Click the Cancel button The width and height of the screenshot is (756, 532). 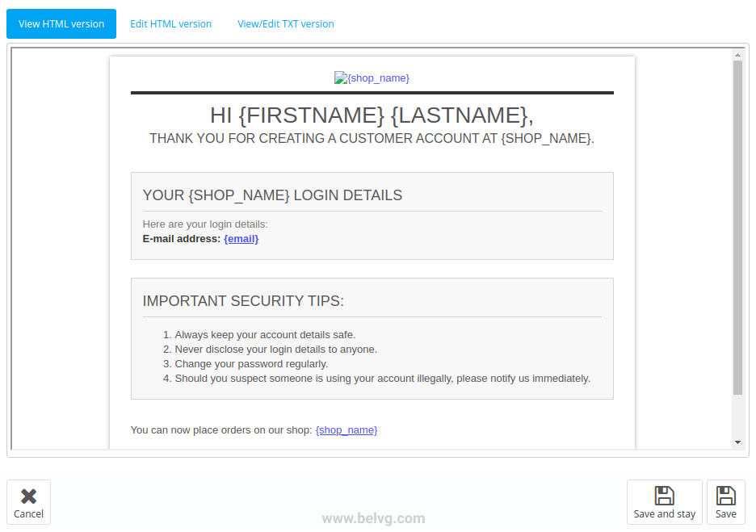point(28,502)
